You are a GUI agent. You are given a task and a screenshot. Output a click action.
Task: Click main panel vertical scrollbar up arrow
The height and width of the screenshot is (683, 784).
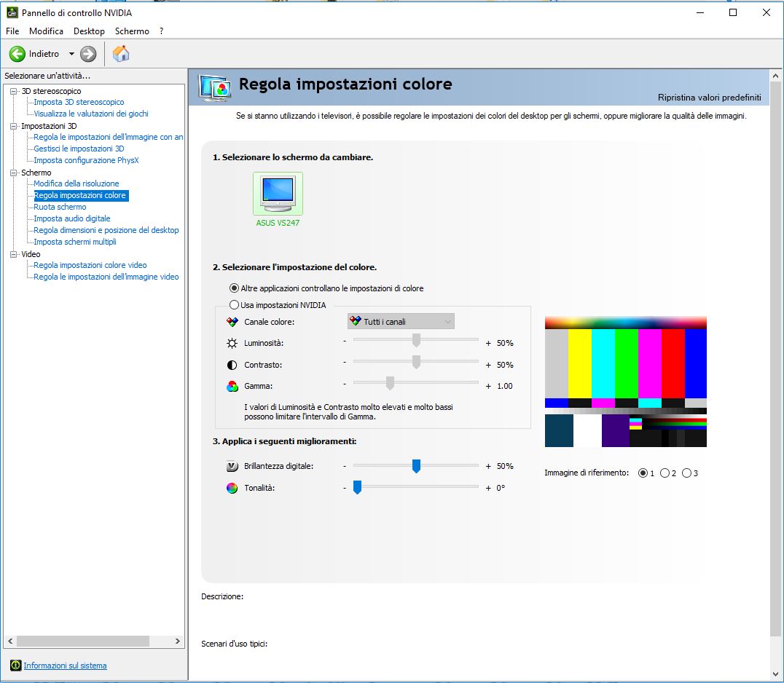[775, 76]
